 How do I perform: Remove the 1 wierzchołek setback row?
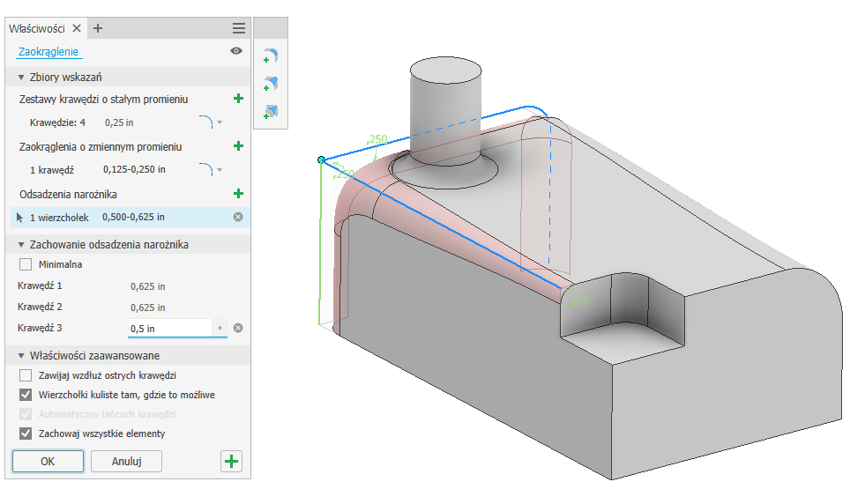238,217
